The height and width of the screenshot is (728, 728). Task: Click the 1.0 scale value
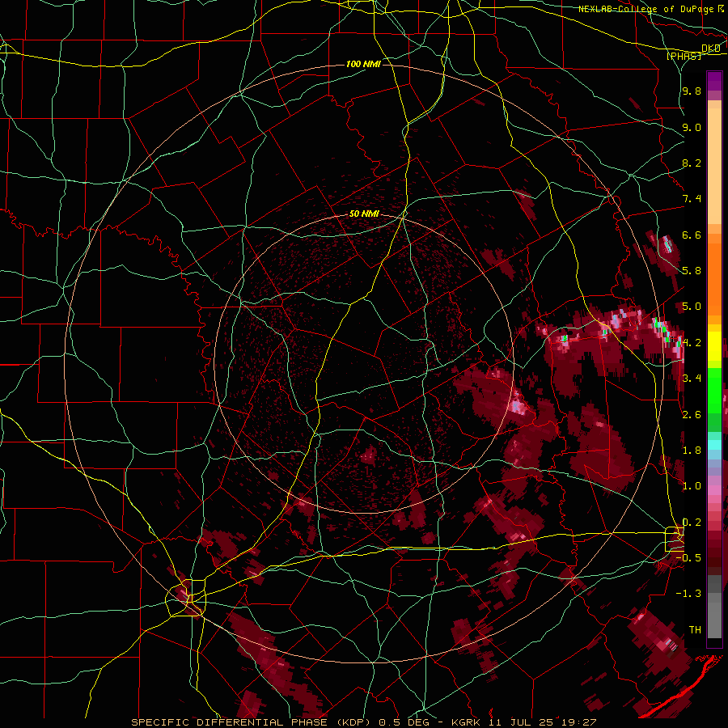tap(692, 485)
